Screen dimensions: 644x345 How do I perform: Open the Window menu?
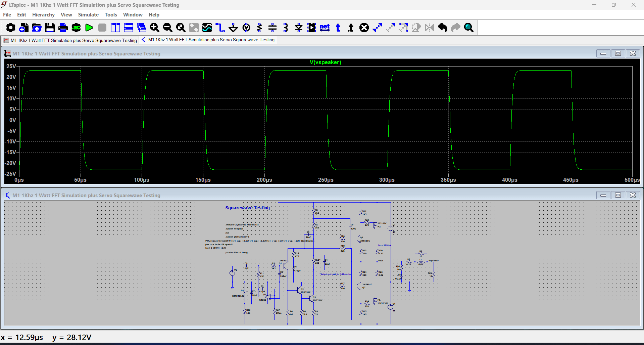point(133,15)
